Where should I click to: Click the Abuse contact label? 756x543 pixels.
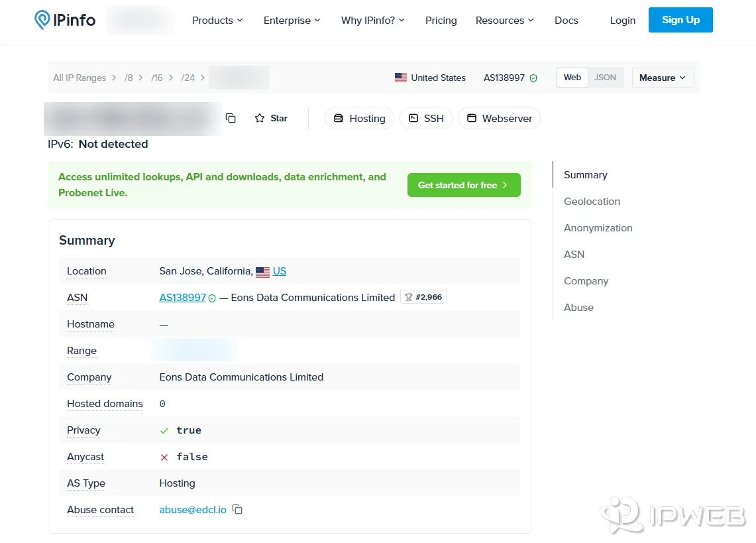pyautogui.click(x=100, y=510)
